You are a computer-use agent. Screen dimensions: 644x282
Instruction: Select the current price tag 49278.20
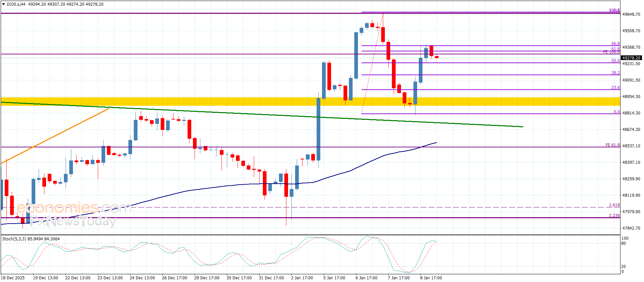tap(631, 58)
